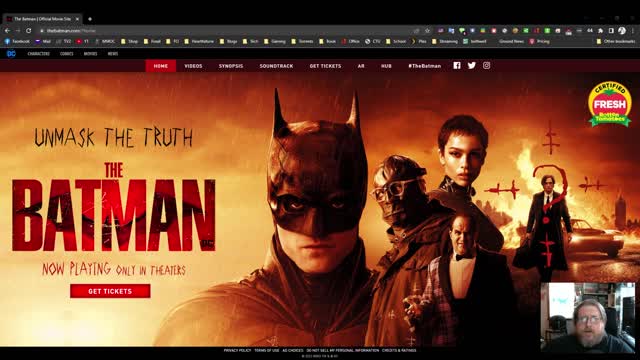
Task: Open the Mail bookmark
Action: 43,41
